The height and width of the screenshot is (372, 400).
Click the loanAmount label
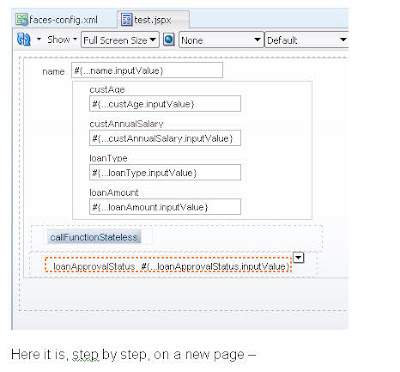[x=114, y=192]
